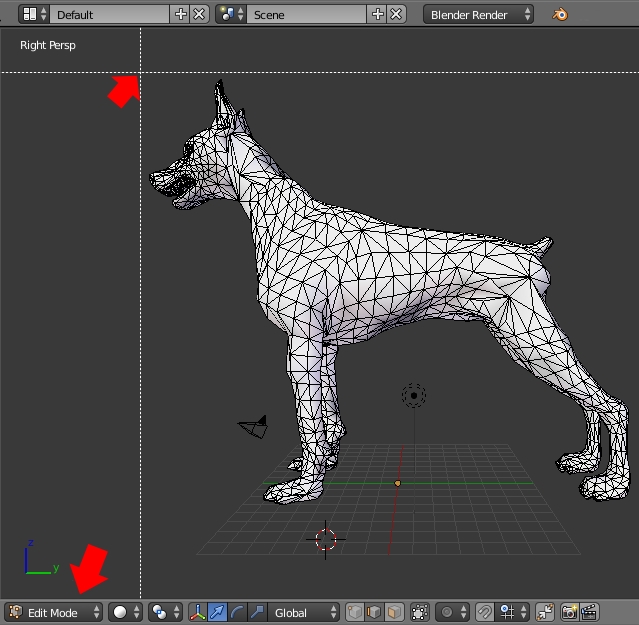This screenshot has width=639, height=625.
Task: Open the screen layout browser icon
Action: (34, 14)
